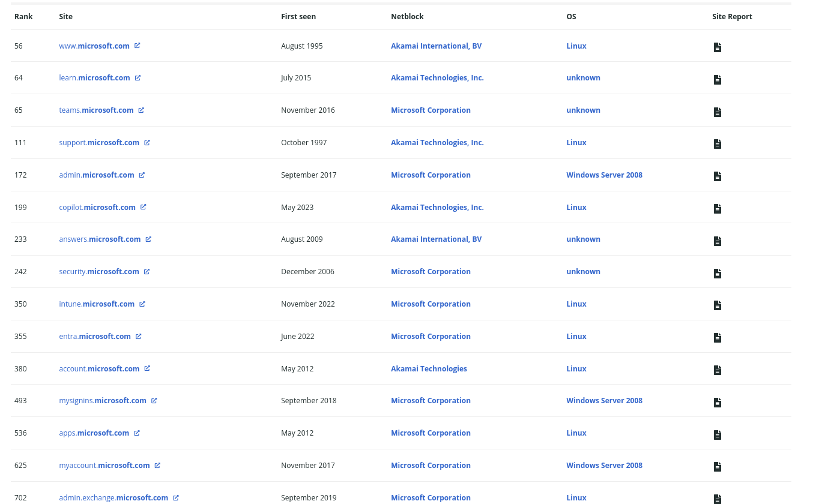The width and height of the screenshot is (837, 504).
Task: Select Akamai International, BV netblock for www.microsoft.com
Action: click(436, 46)
